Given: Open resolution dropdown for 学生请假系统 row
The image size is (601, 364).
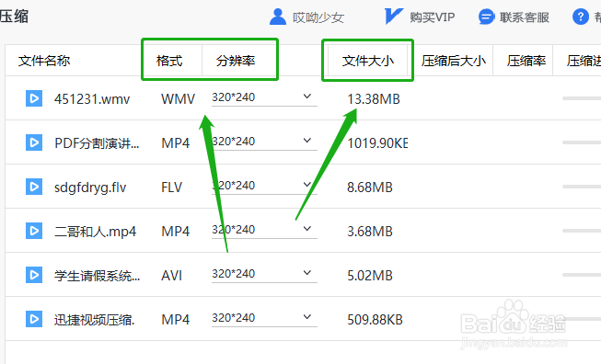Looking at the screenshot, I should coord(264,274).
